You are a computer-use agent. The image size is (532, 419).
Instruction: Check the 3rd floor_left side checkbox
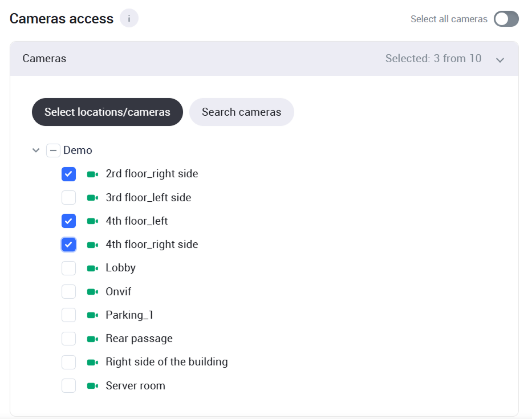[68, 198]
